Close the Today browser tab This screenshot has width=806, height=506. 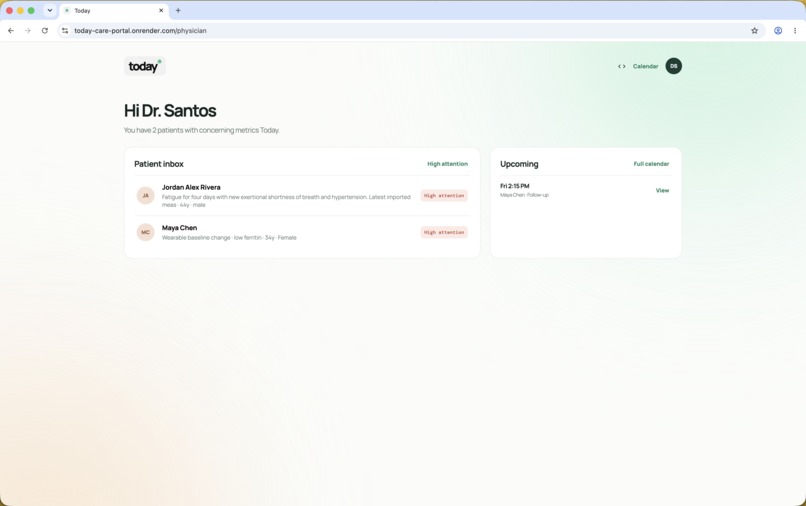pyautogui.click(x=161, y=10)
